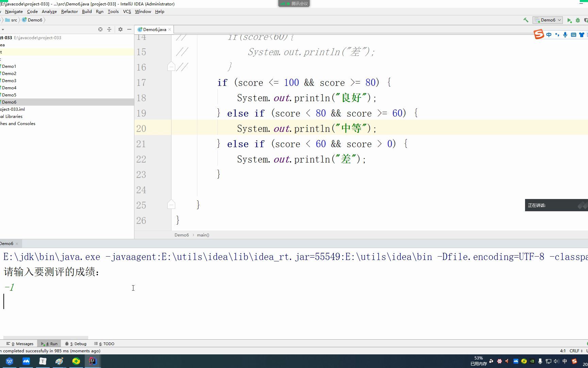The image size is (588, 368).
Task: Open WPS Office from taskbar
Action: click(x=10, y=361)
